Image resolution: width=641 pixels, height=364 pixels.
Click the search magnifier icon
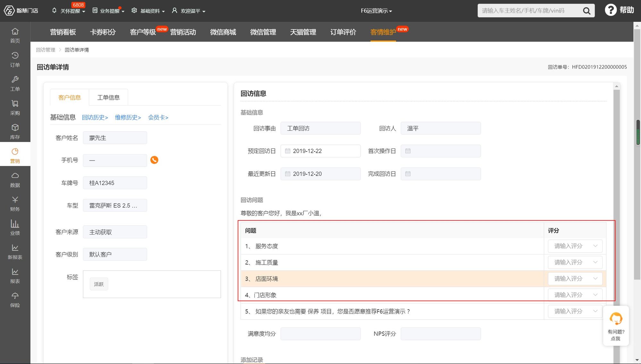[x=587, y=11]
